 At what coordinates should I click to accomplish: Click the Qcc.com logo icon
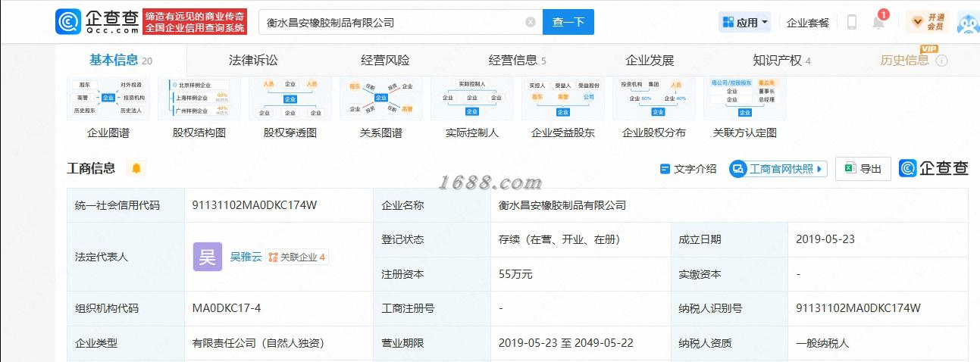click(68, 21)
